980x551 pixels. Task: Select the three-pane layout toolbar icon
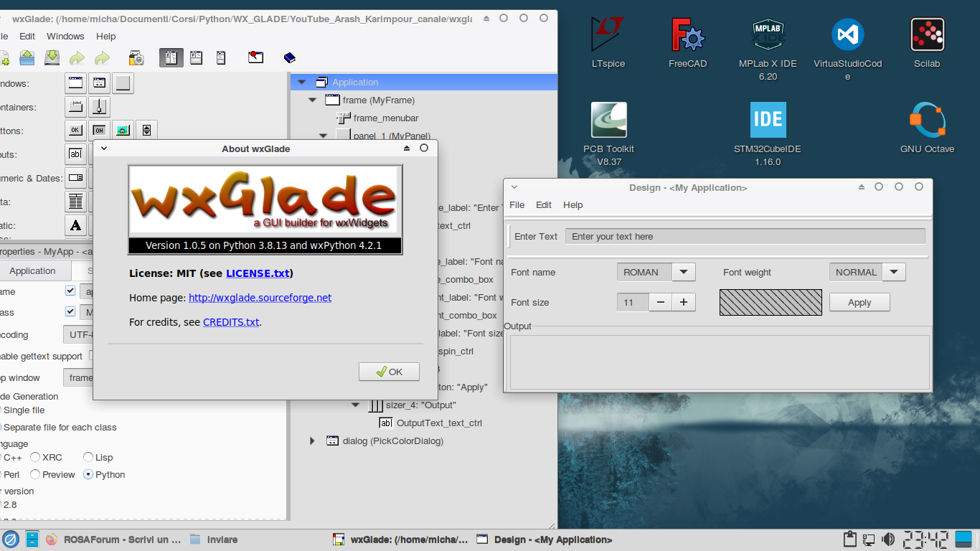coord(171,58)
